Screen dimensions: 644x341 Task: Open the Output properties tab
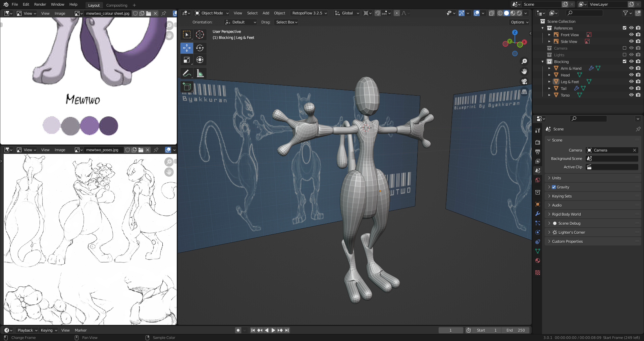538,152
